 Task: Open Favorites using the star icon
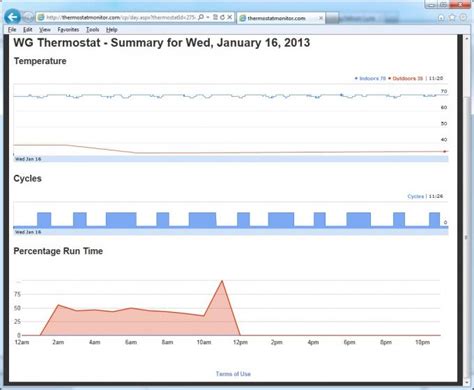452,17
